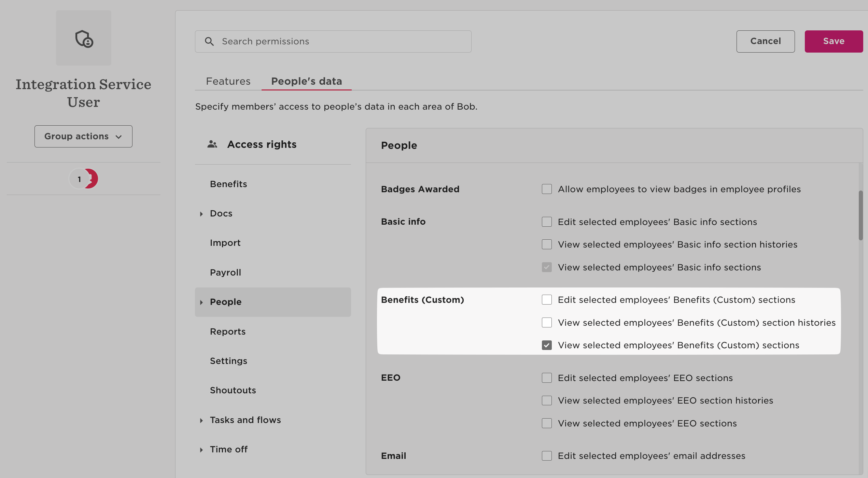Check Allow employees to view badges
The image size is (868, 478).
pos(547,189)
